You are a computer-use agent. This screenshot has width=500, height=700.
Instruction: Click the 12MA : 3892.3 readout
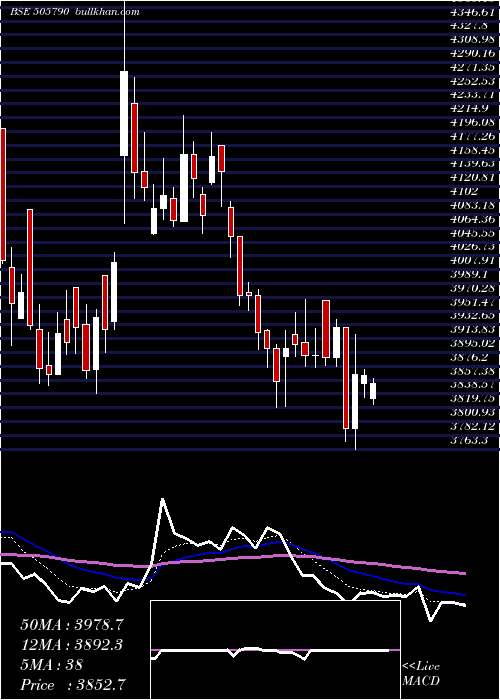point(71,645)
